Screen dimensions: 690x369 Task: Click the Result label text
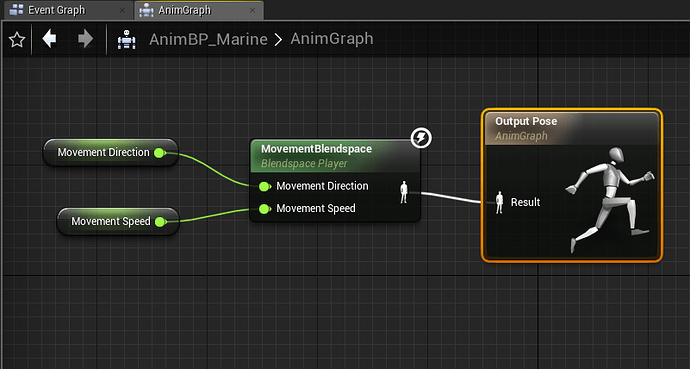click(x=525, y=202)
